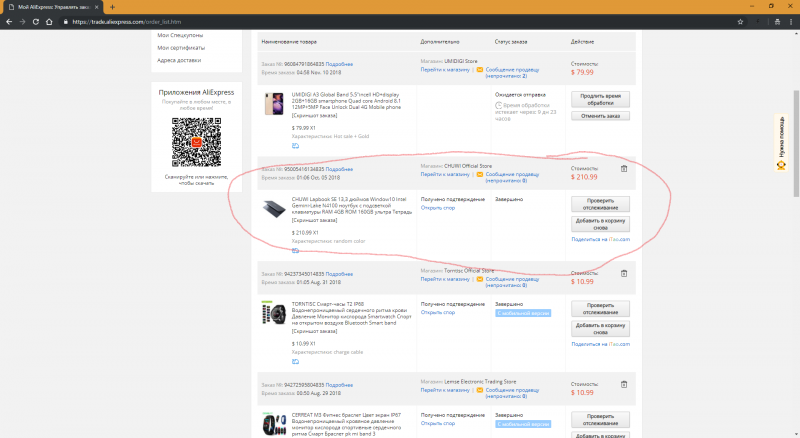This screenshot has width=800, height=438.
Task: Click message envelope icon for Torntisc Official Store
Action: (480, 279)
